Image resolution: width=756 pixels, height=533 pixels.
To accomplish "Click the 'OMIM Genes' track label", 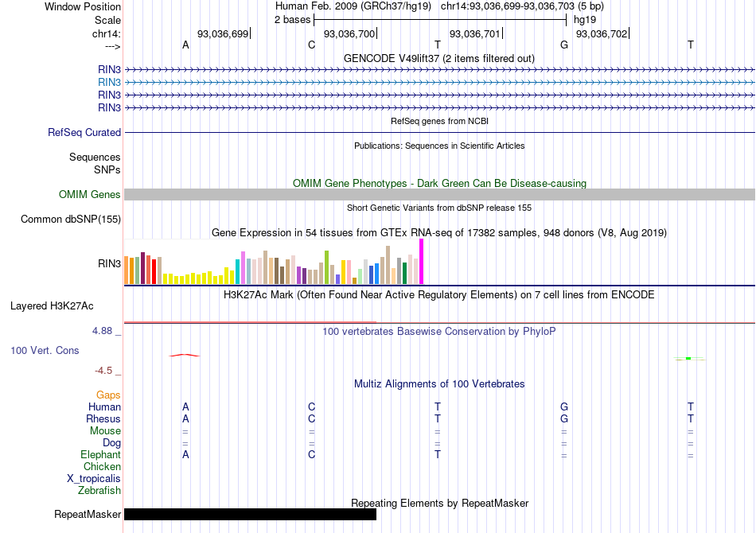I will 90,194.
